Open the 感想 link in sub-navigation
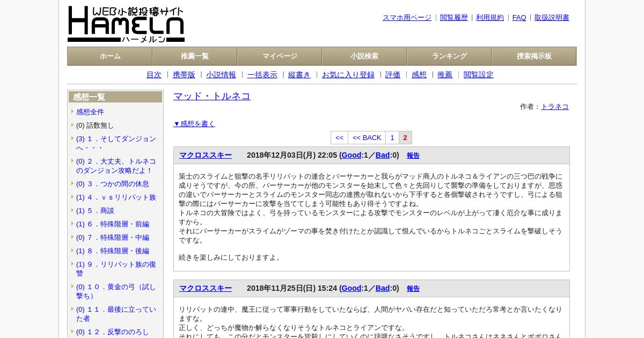This screenshot has width=644, height=338. [x=419, y=75]
